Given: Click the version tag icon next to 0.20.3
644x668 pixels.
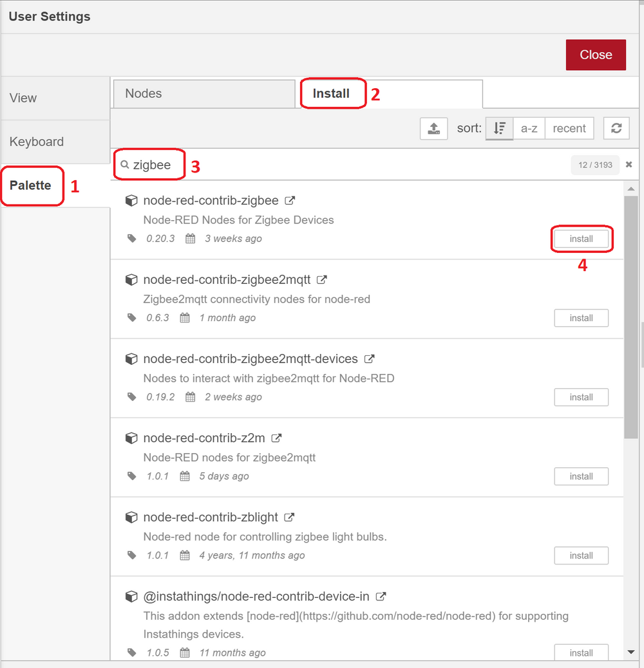Looking at the screenshot, I should pyautogui.click(x=131, y=238).
